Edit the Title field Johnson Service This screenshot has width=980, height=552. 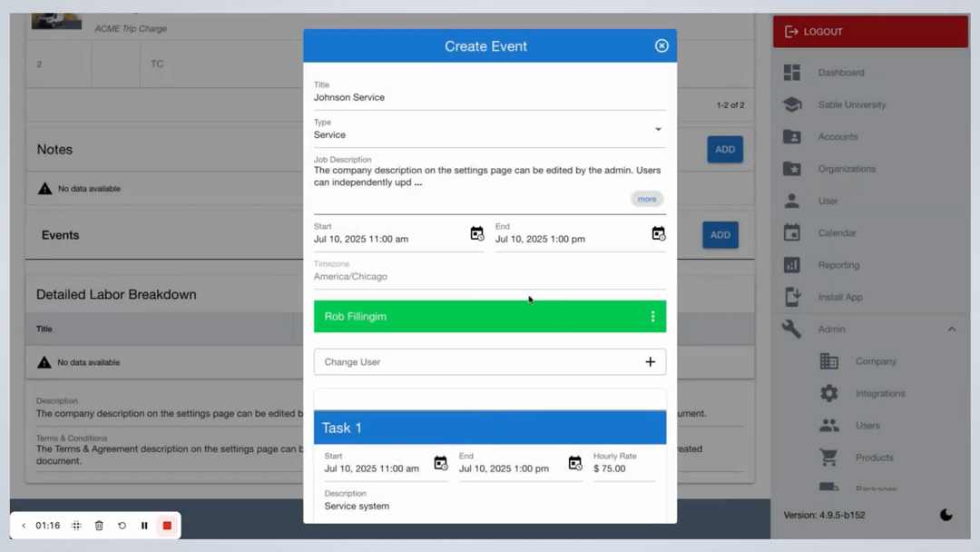(489, 97)
